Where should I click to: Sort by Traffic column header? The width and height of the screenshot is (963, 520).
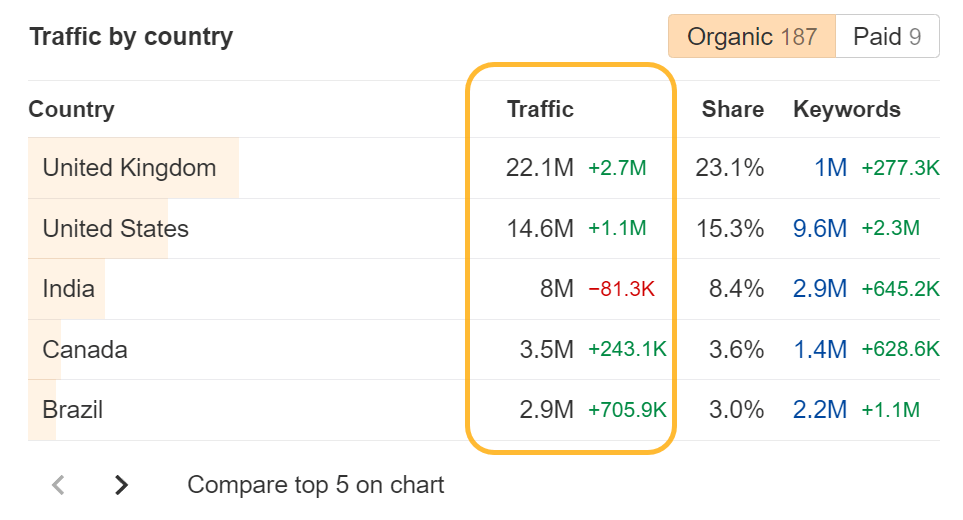pyautogui.click(x=540, y=110)
